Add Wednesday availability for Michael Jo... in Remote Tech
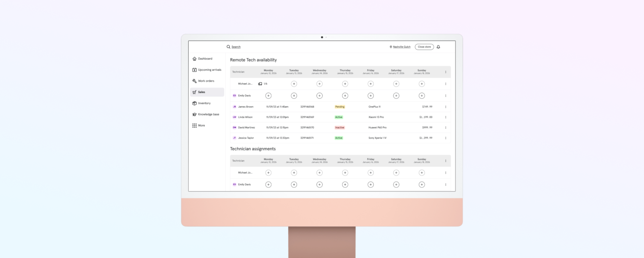This screenshot has width=644, height=258. click(x=319, y=84)
